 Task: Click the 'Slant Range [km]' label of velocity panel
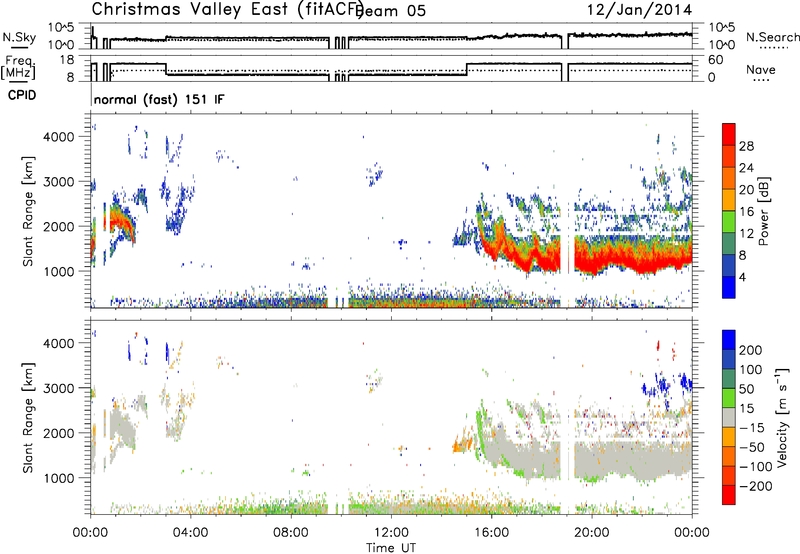pos(28,417)
